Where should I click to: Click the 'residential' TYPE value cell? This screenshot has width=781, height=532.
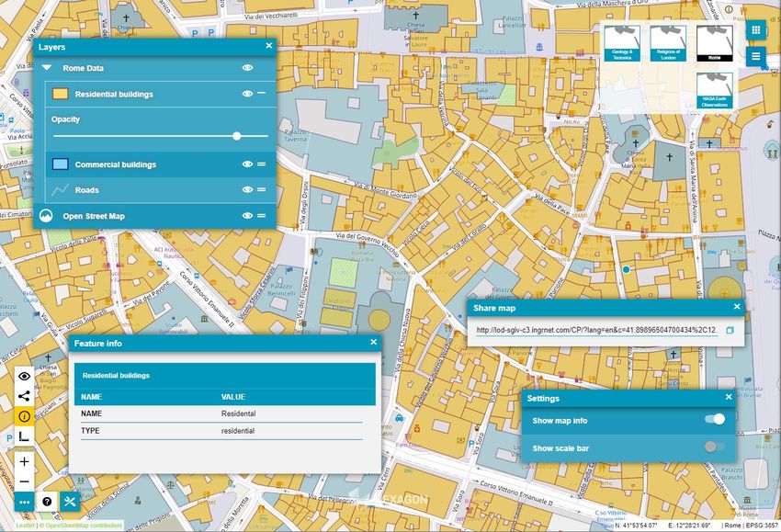tap(238, 430)
